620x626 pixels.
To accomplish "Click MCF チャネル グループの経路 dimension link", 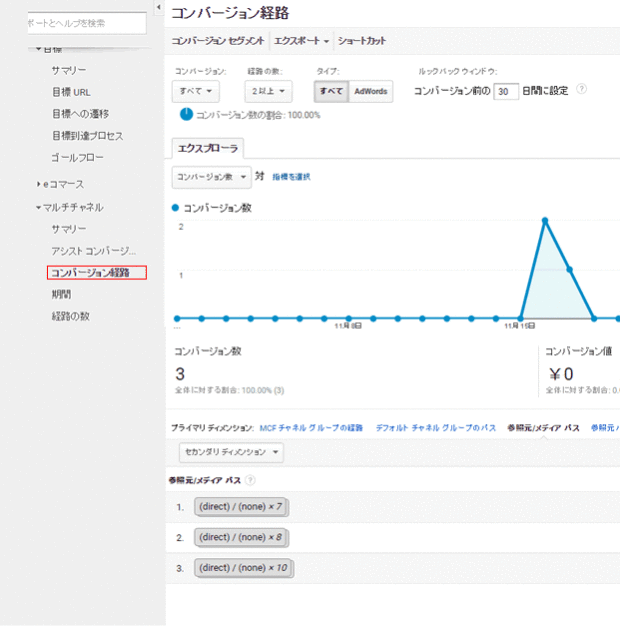I will (311, 427).
